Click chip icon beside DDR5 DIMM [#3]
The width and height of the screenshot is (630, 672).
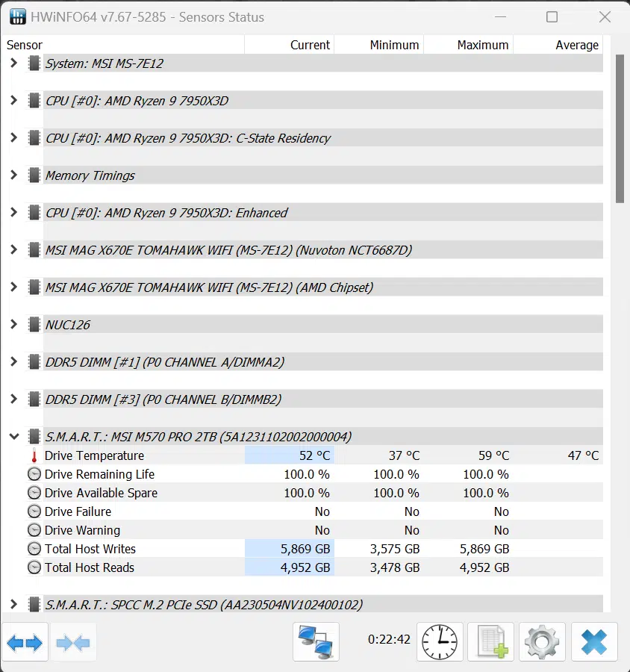pos(34,399)
